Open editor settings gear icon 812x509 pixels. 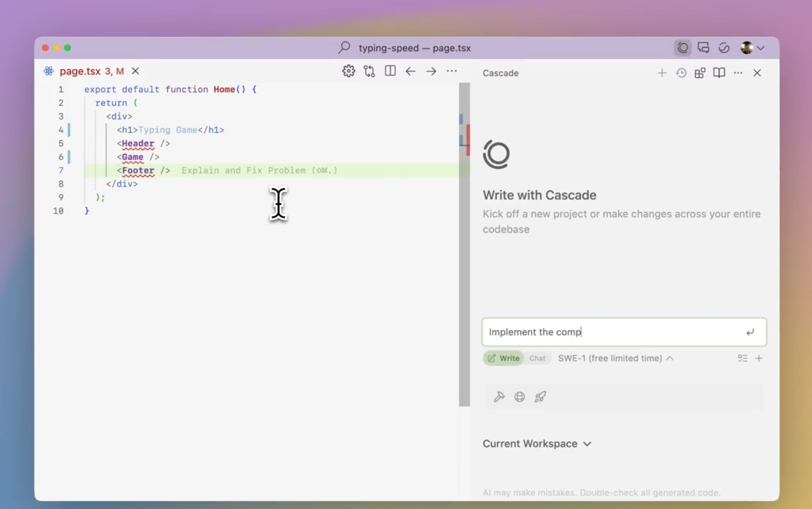(348, 71)
